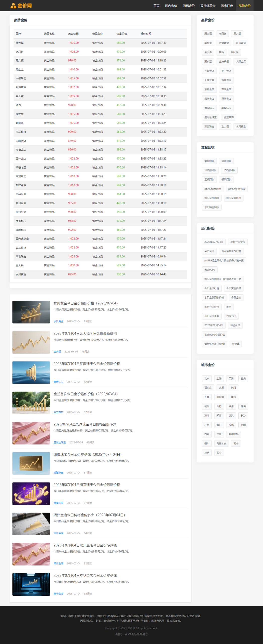
Task: Click the pt999铂金回收 tag
Action: coord(213,189)
